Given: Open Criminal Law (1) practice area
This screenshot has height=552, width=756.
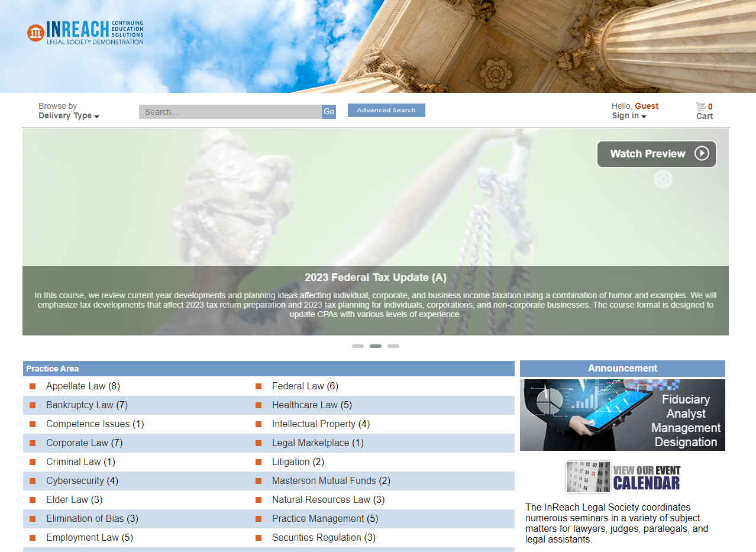Looking at the screenshot, I should coord(81,462).
